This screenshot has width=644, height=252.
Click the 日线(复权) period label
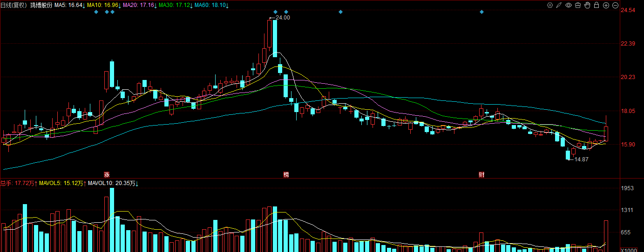(x=14, y=5)
